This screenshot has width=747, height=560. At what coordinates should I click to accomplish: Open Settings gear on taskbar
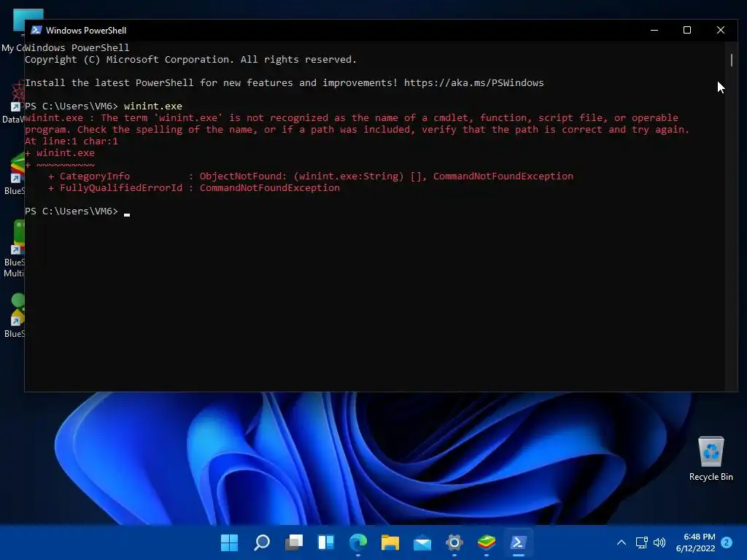454,542
